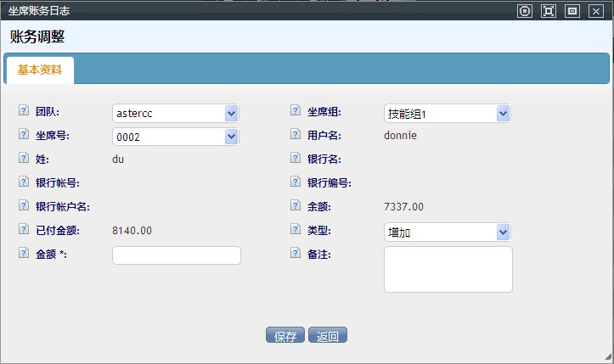Click help icon next to 备注
Viewport: 614px width, 364px height.
click(x=295, y=253)
